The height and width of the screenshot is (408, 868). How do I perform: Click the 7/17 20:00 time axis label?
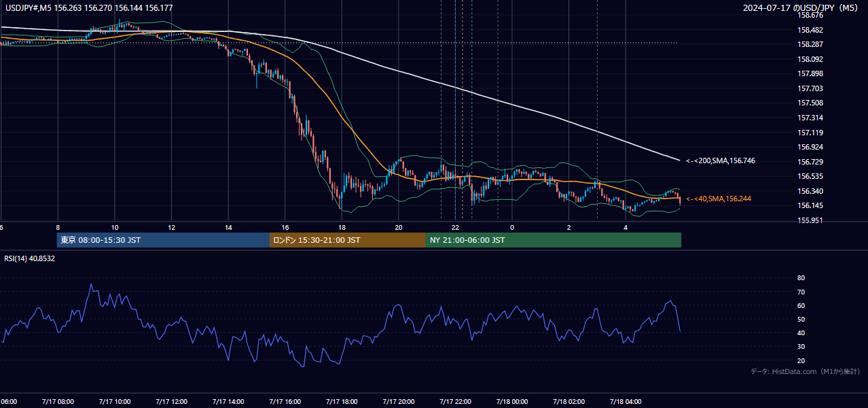tap(399, 401)
